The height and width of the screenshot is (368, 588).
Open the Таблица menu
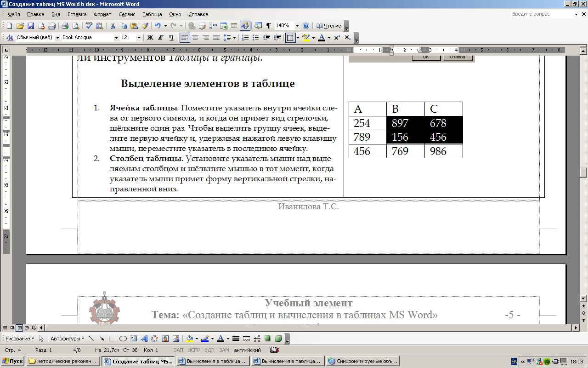point(152,14)
